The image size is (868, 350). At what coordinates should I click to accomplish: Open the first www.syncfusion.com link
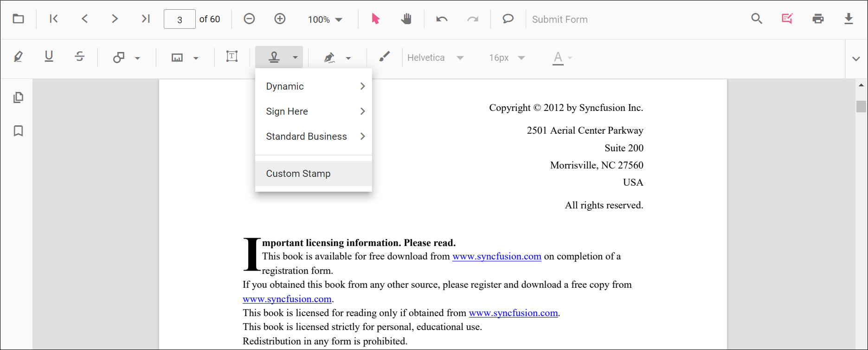tap(496, 257)
